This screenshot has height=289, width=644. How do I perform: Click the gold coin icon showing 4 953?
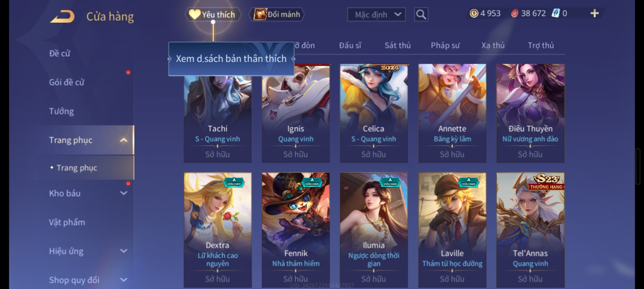coord(474,13)
